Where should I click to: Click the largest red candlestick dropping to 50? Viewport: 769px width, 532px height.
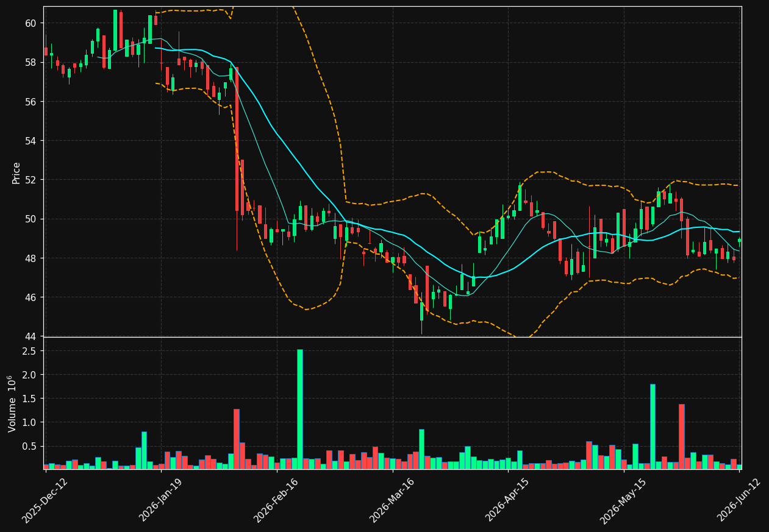[237, 139]
